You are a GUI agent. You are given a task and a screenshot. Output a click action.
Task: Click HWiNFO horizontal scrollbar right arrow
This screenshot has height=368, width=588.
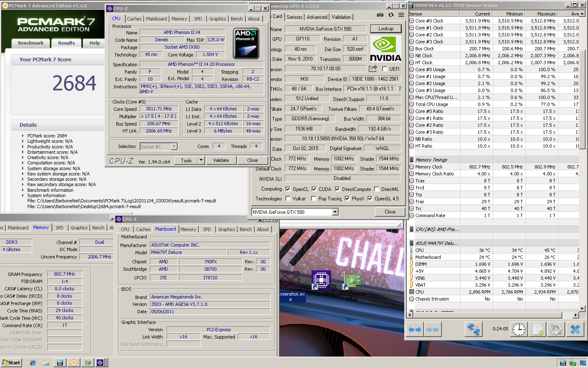coord(576,315)
